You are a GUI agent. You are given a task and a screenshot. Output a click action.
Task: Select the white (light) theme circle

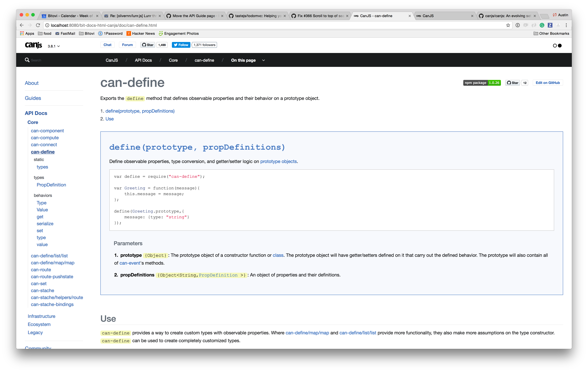click(x=555, y=46)
